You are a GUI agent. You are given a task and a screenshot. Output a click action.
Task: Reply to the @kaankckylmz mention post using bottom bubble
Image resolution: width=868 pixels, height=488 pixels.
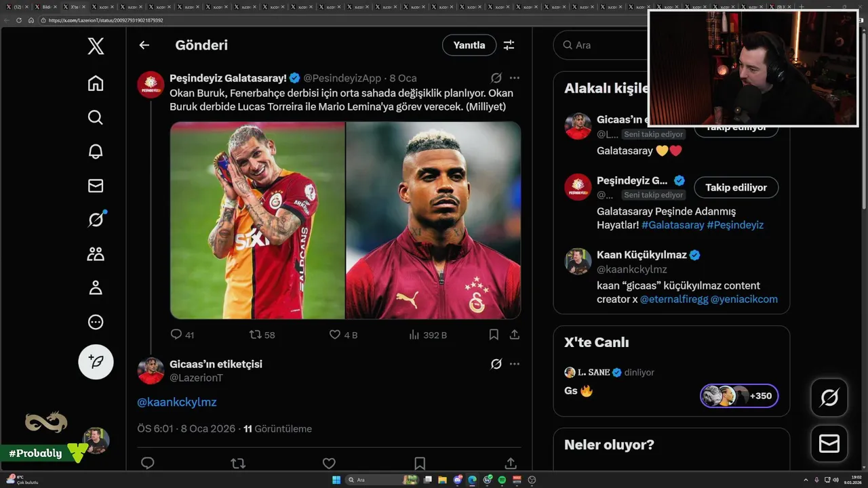(147, 463)
